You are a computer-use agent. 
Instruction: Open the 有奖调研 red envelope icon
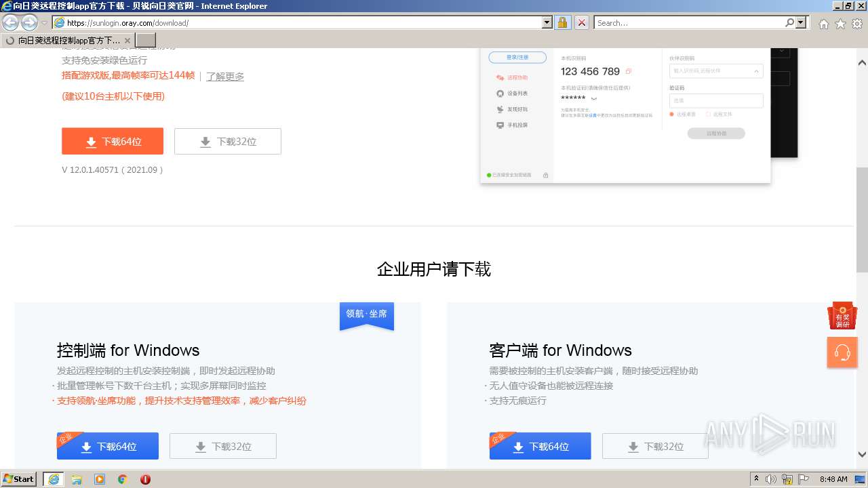point(842,316)
